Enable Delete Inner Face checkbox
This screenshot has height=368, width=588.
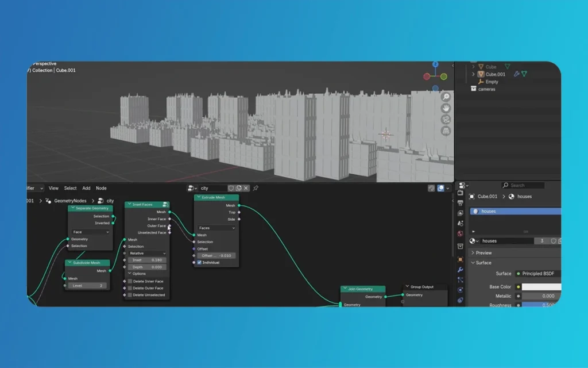pyautogui.click(x=130, y=281)
